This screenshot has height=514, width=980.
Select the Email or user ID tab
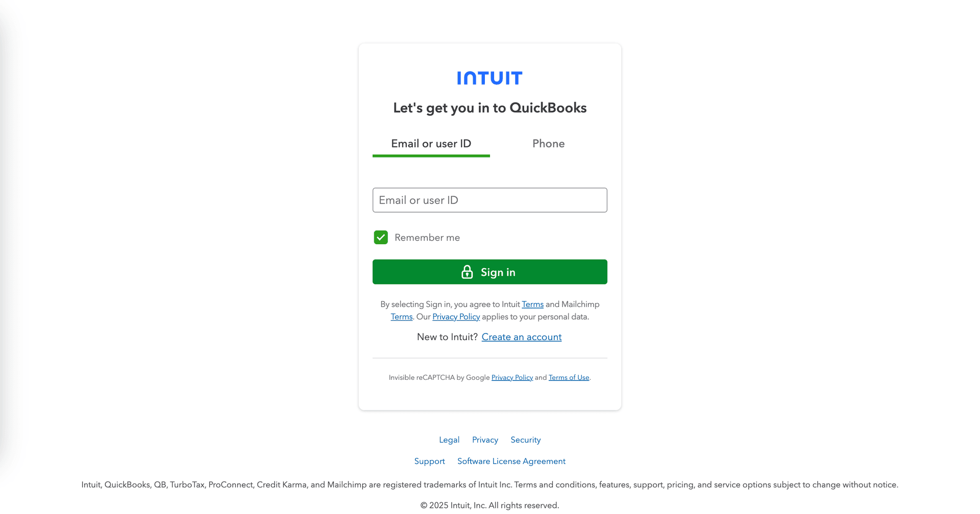[x=431, y=143]
